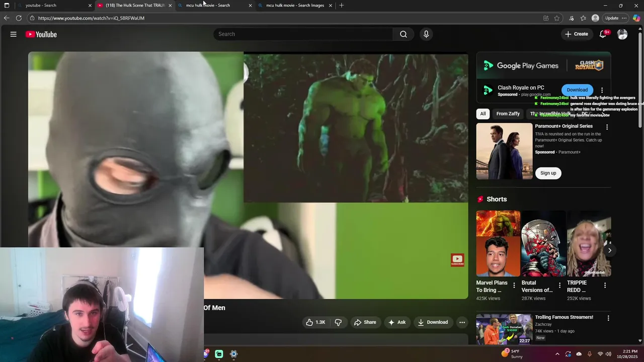Viewport: 644px width, 362px height.
Task: Open the YouTube hamburger guide menu
Action: (x=14, y=34)
